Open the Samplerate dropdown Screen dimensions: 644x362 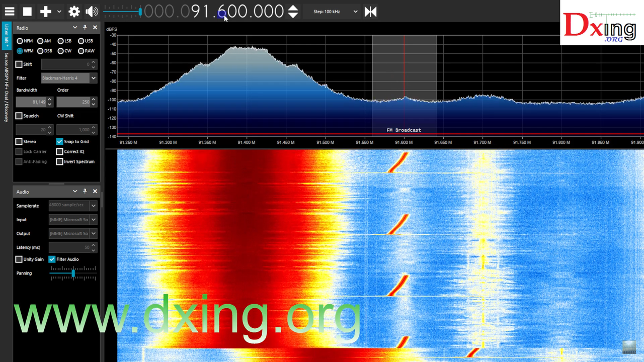click(x=72, y=206)
